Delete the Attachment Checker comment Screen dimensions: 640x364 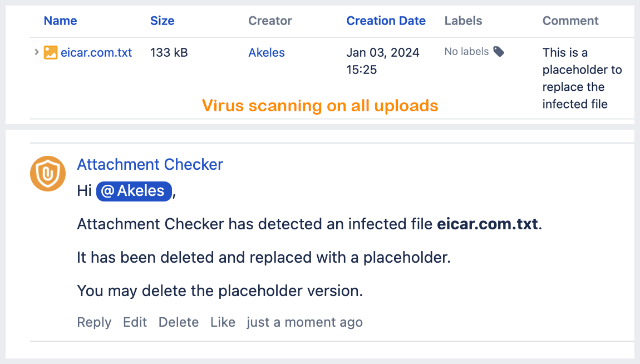pos(179,322)
